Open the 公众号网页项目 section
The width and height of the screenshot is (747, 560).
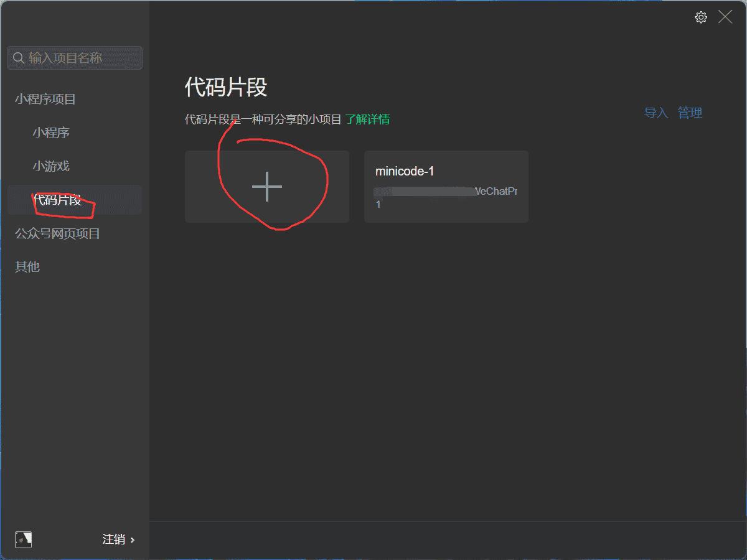57,233
